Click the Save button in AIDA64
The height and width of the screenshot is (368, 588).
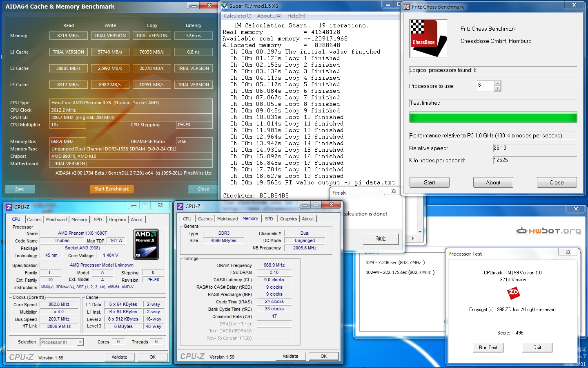tap(20, 189)
